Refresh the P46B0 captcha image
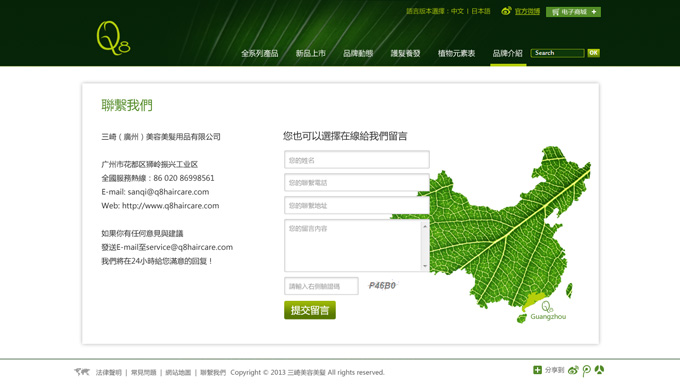Screen dimensions: 680x386 (x=382, y=285)
